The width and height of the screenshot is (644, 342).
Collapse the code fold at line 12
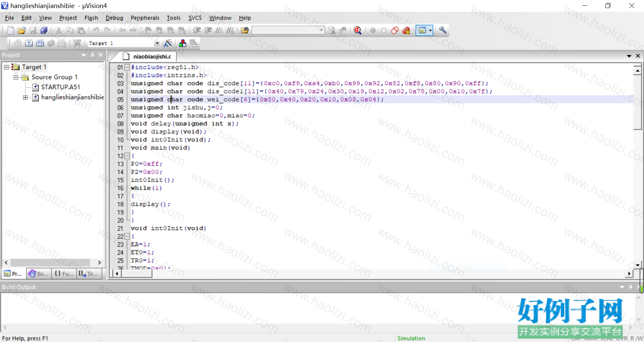tap(127, 156)
